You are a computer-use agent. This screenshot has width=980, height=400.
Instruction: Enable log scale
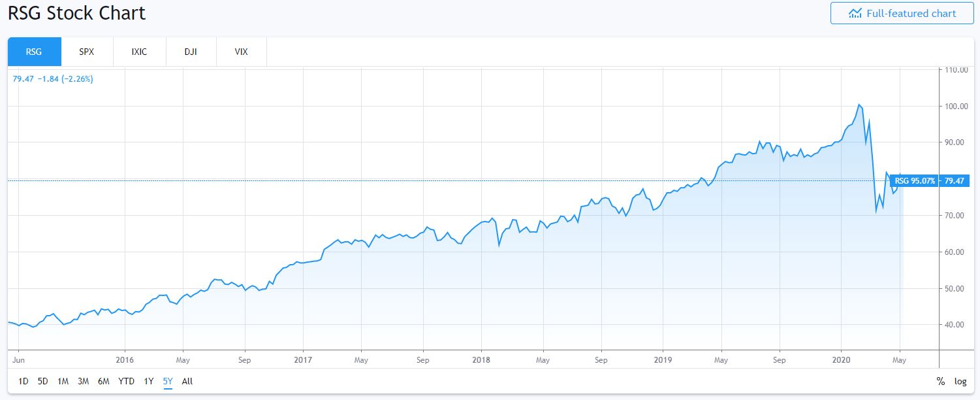click(960, 381)
